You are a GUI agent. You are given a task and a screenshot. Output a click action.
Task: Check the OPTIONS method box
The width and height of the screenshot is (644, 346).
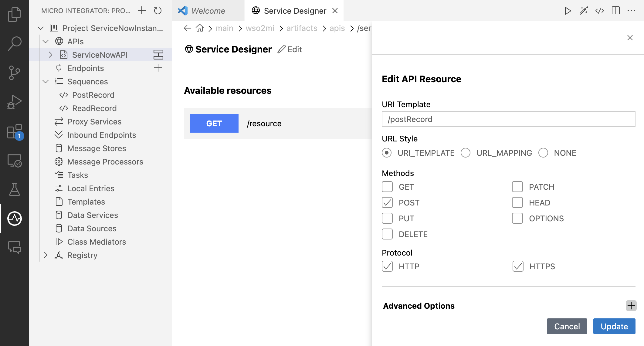click(517, 218)
